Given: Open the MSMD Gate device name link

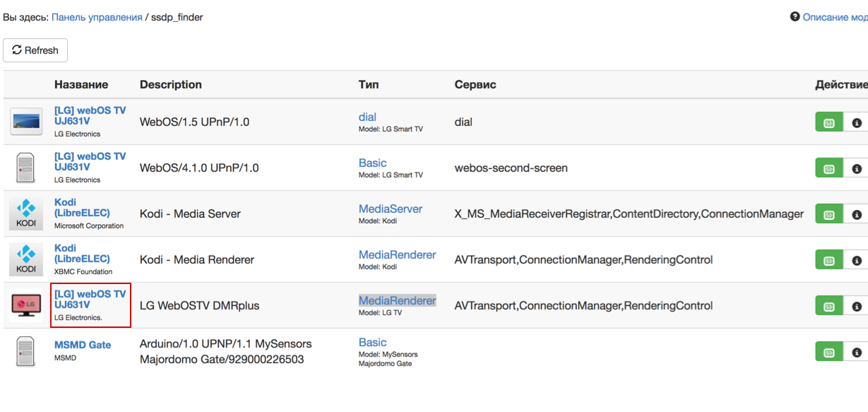Looking at the screenshot, I should [x=83, y=346].
